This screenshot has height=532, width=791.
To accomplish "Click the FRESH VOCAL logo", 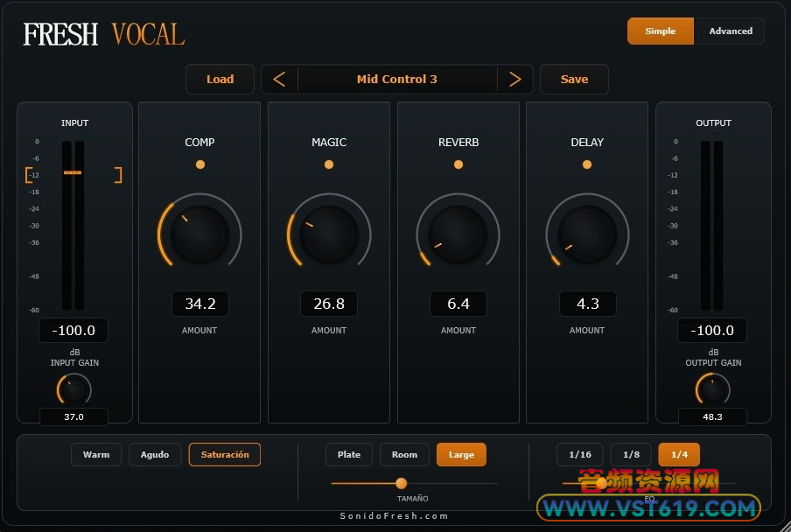I will (104, 34).
